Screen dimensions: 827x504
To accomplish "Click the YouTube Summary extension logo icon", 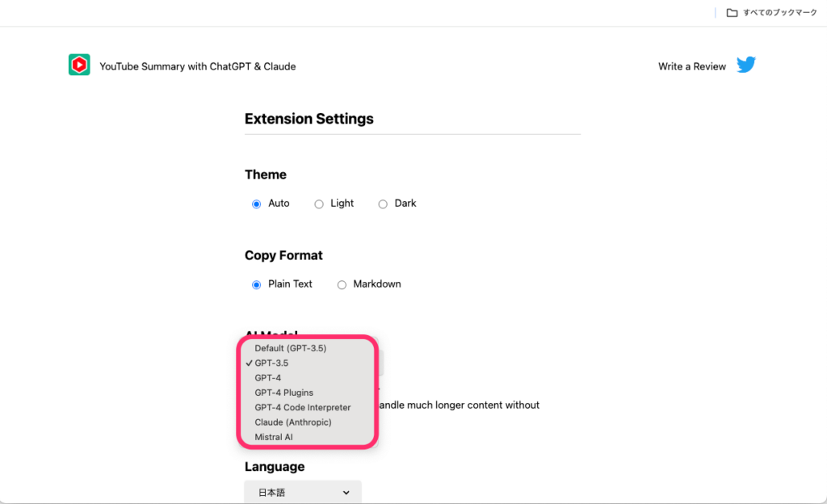I will click(x=79, y=65).
